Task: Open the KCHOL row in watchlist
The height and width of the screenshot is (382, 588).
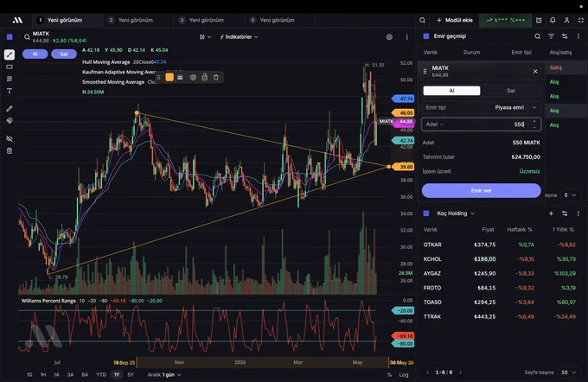Action: [x=501, y=259]
